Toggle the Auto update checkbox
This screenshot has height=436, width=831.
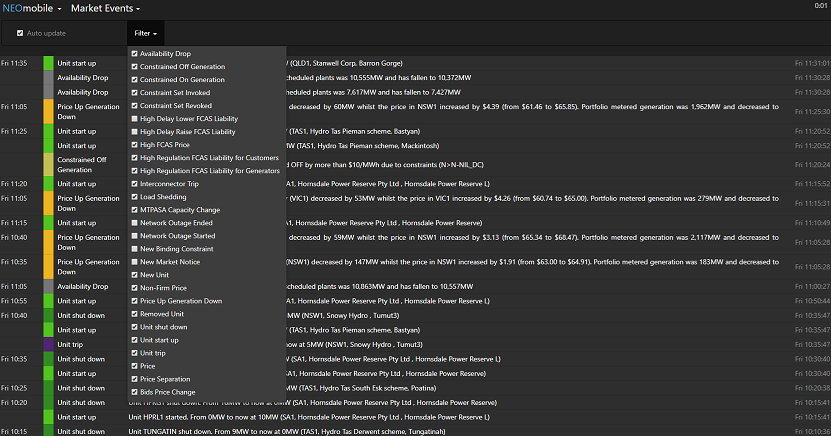[x=20, y=33]
